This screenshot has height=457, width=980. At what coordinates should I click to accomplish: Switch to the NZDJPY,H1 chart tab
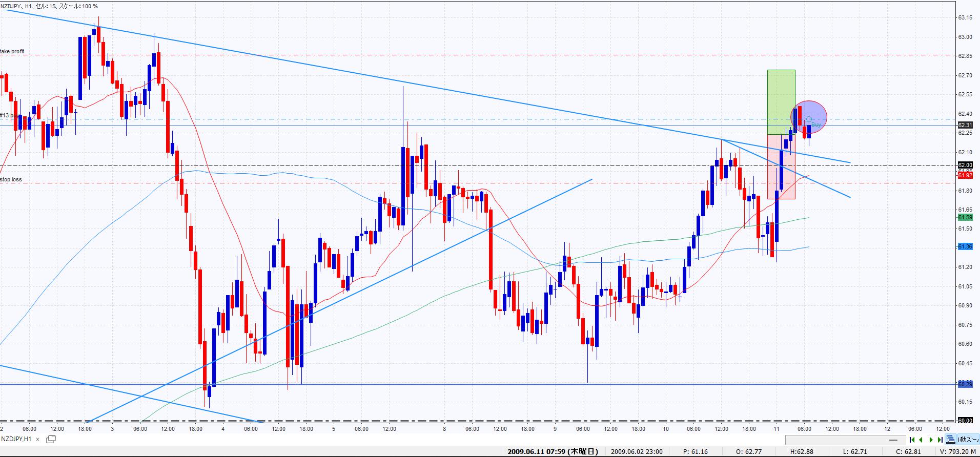coord(16,439)
